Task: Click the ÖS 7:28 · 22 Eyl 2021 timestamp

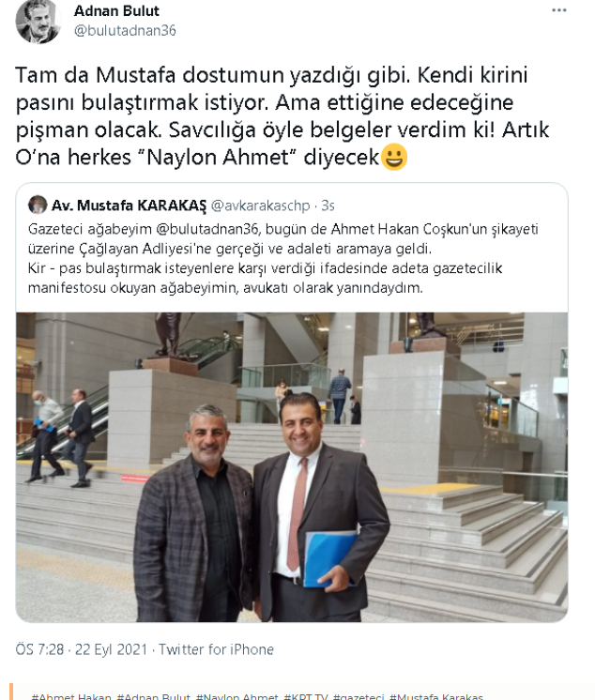Action: pos(82,649)
